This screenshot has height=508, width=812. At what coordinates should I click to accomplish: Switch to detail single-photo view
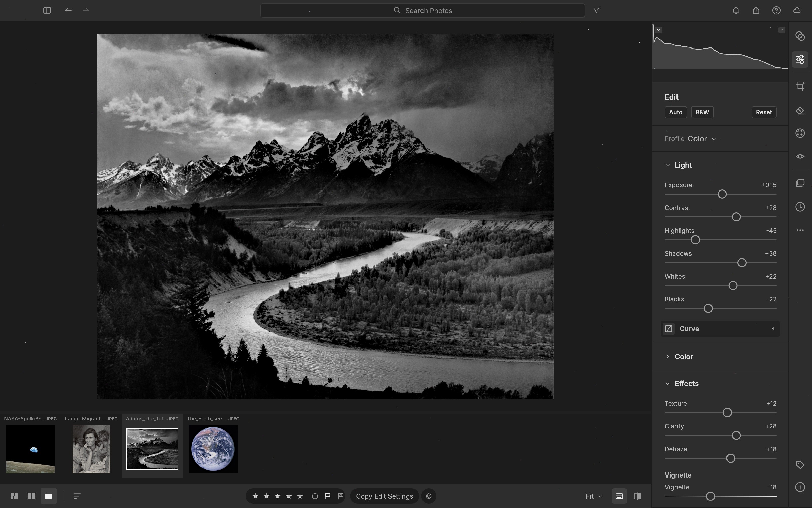[x=49, y=496]
